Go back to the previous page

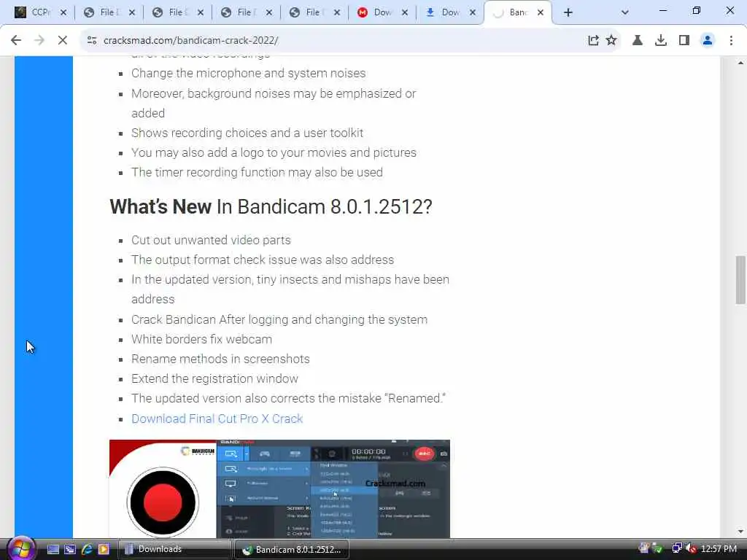click(x=16, y=41)
